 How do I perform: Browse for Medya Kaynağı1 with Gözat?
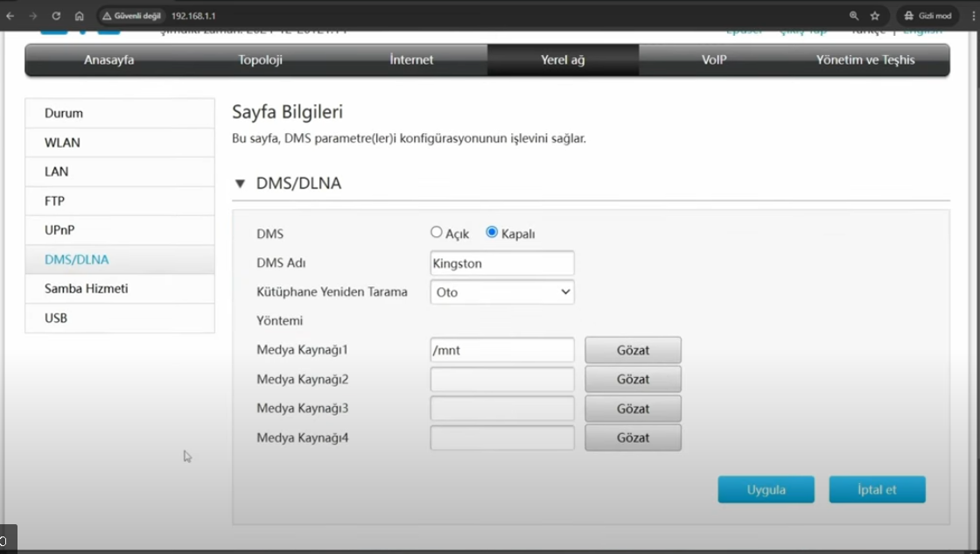pos(633,349)
